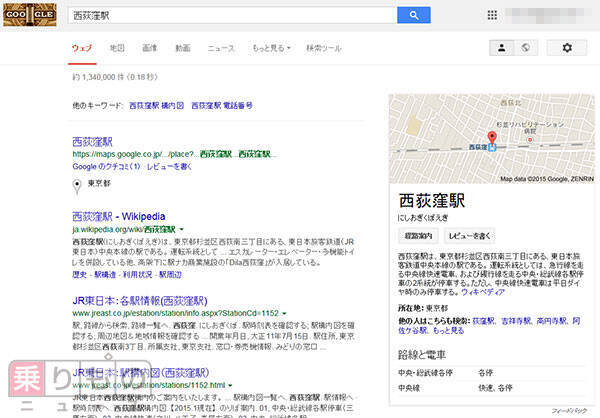Switch to the 画像 tab

point(149,48)
